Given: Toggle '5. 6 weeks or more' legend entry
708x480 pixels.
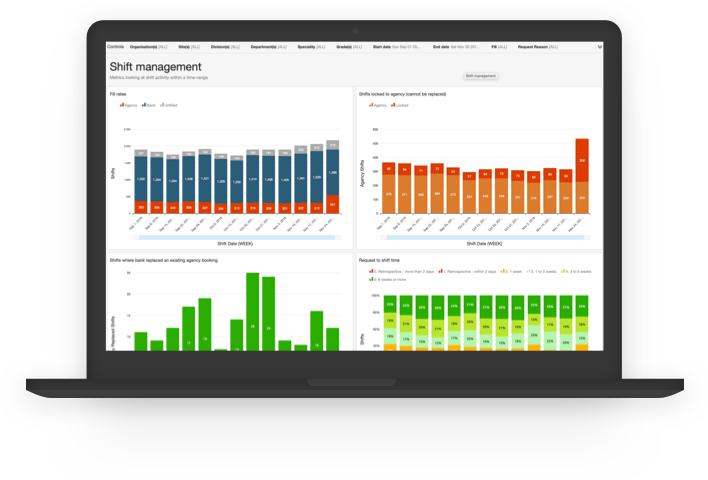Looking at the screenshot, I should [387, 280].
